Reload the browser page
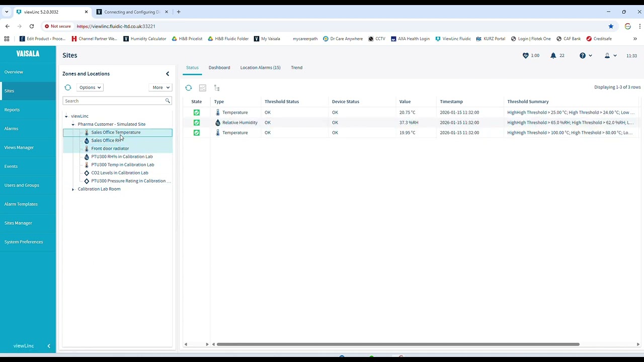 click(32, 26)
